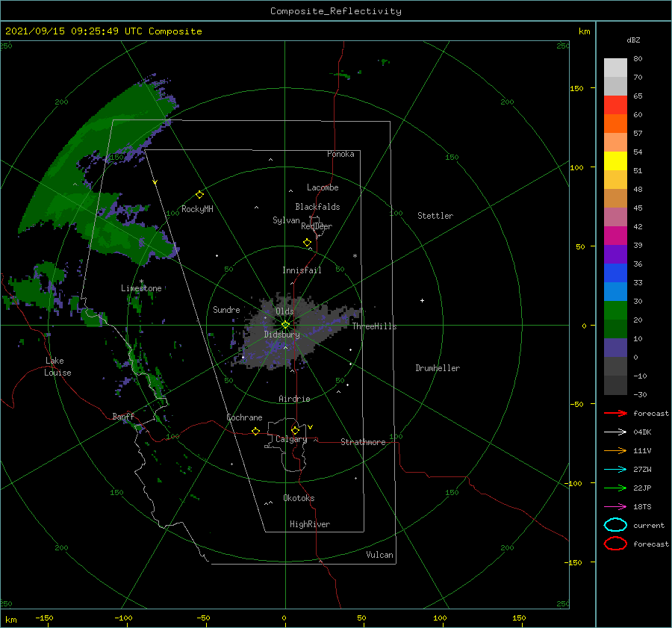Pick the purple 36-39 dBZ swatch

click(615, 254)
